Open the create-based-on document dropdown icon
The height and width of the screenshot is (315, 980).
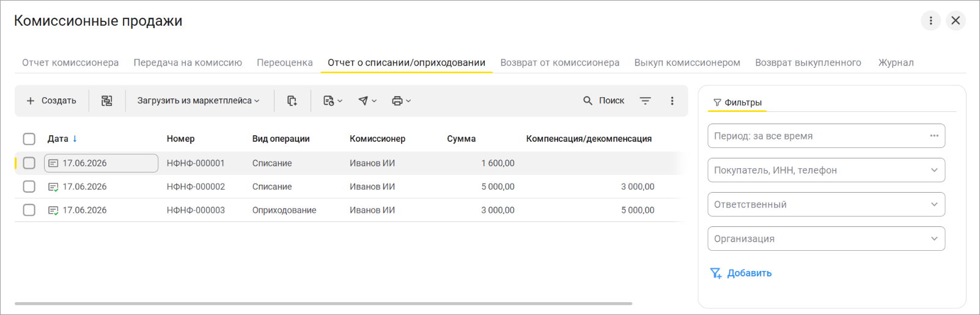pyautogui.click(x=333, y=100)
